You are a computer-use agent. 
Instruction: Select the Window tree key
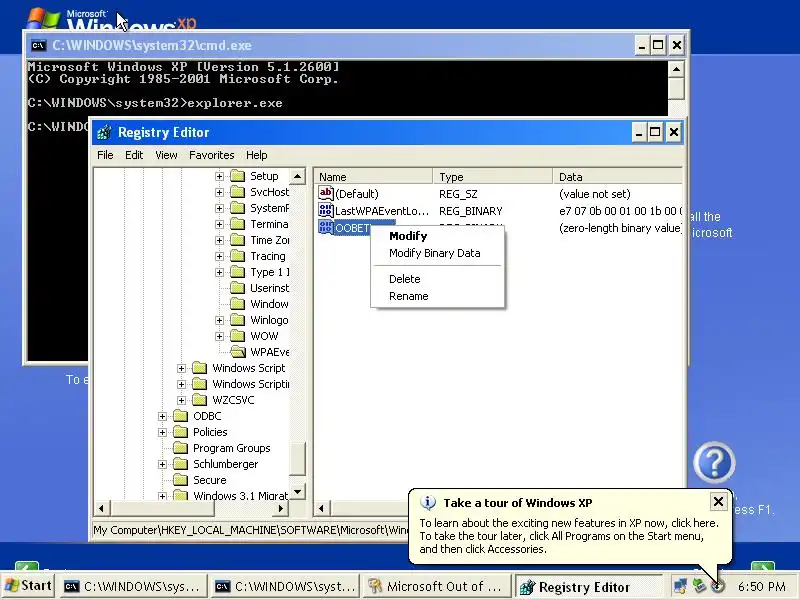[x=269, y=304]
